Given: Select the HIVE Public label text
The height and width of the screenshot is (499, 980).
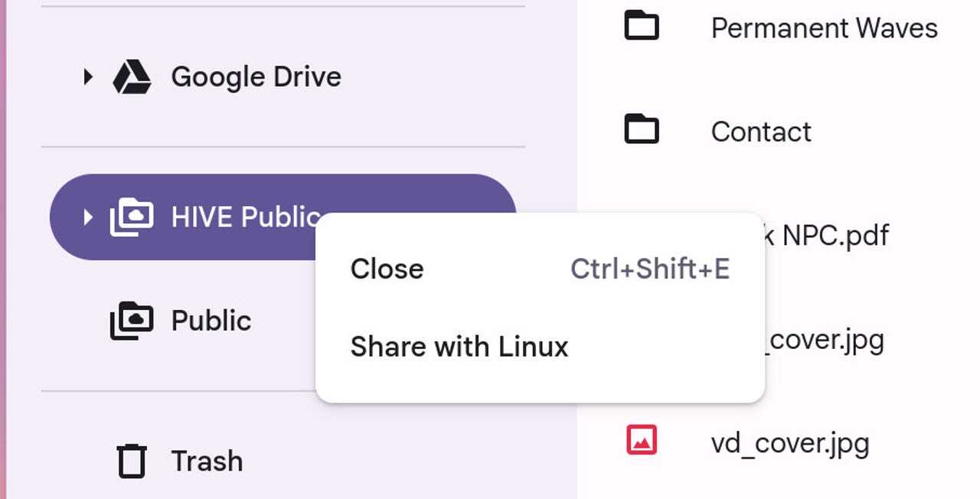Looking at the screenshot, I should click(245, 217).
